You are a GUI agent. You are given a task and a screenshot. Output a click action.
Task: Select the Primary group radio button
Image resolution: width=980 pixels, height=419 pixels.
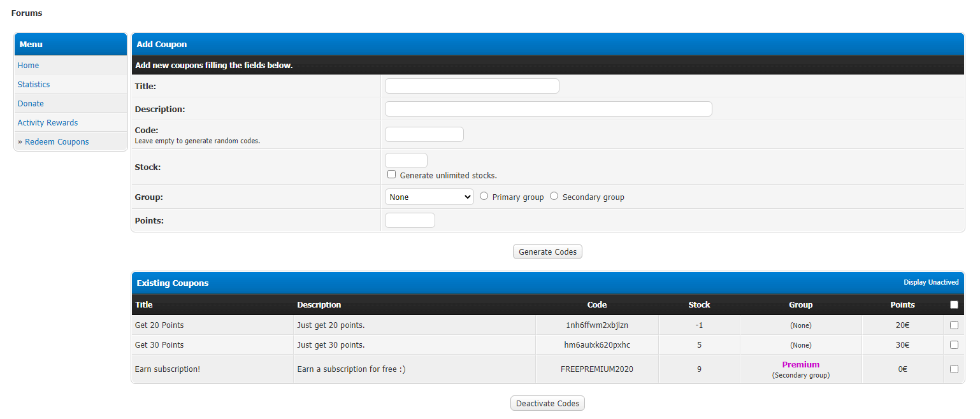(484, 197)
